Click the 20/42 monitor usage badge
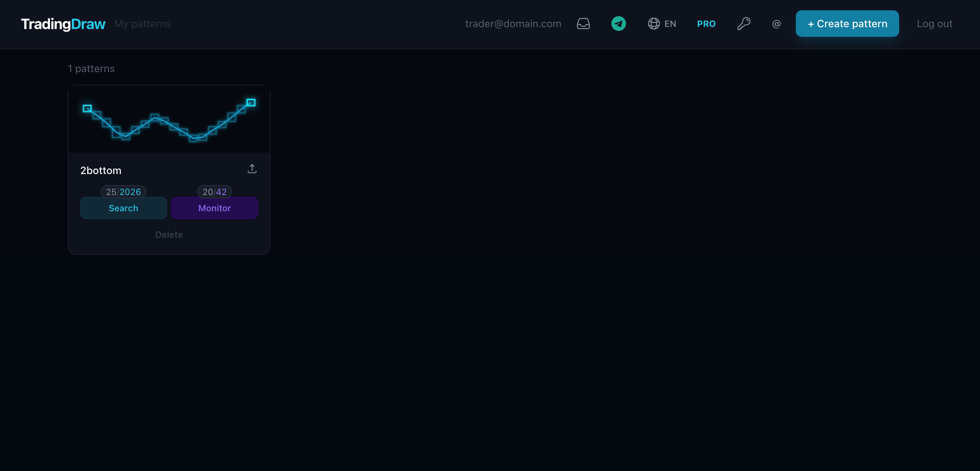Viewport: 980px width, 471px height. (215, 192)
